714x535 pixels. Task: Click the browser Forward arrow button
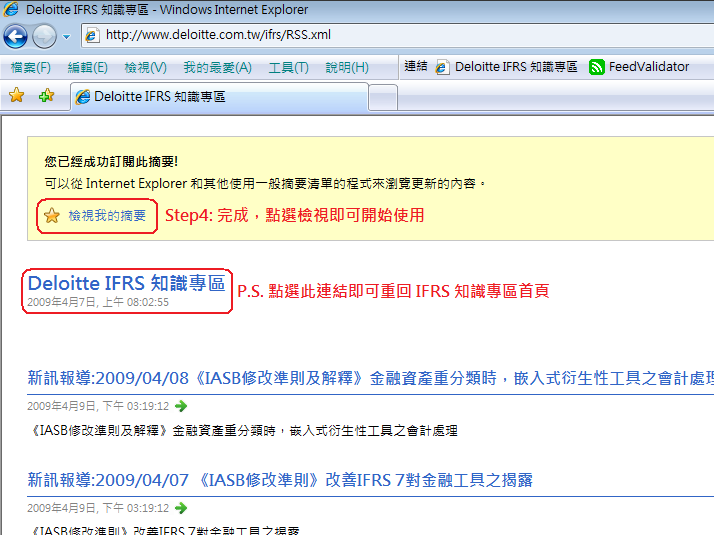point(44,37)
